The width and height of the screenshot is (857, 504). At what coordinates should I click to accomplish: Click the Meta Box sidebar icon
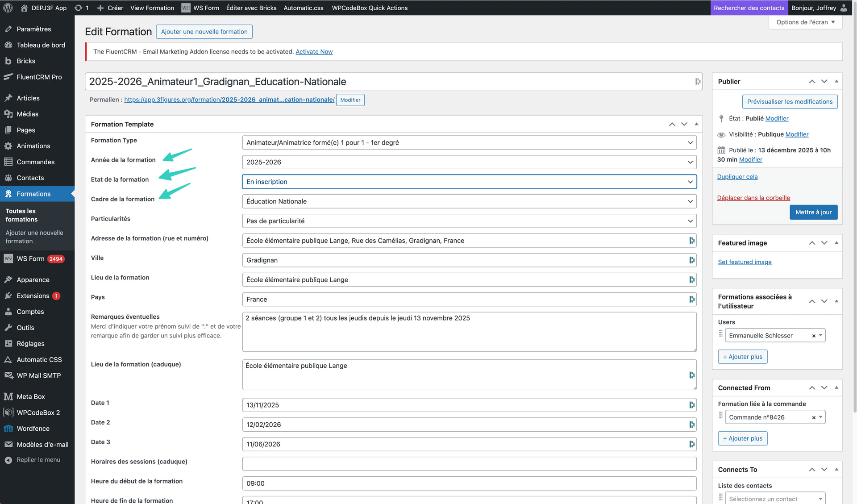[8, 396]
